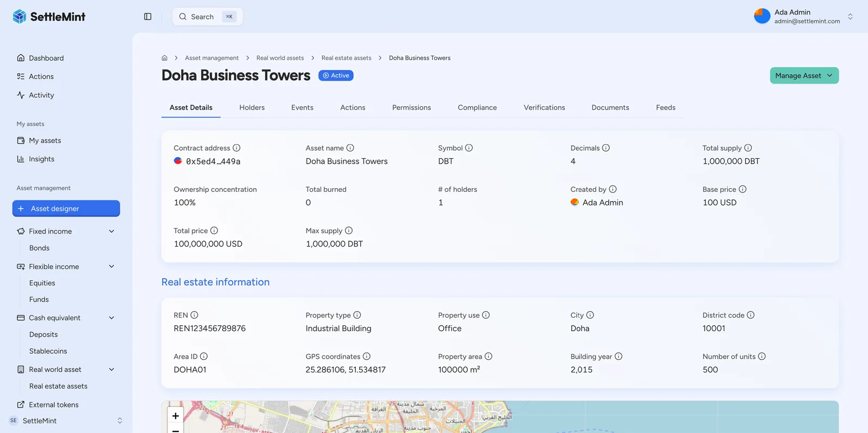The width and height of the screenshot is (868, 433).
Task: Click info icon next to Total supply
Action: coord(748,148)
